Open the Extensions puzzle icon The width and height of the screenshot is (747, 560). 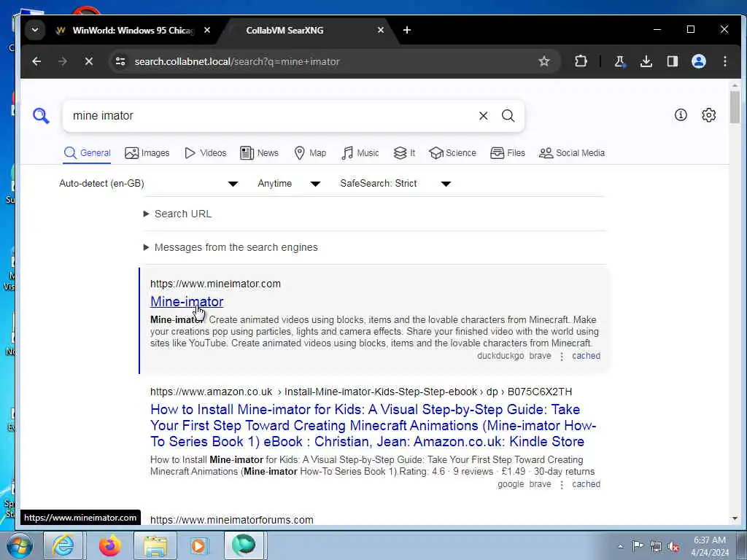tap(581, 61)
